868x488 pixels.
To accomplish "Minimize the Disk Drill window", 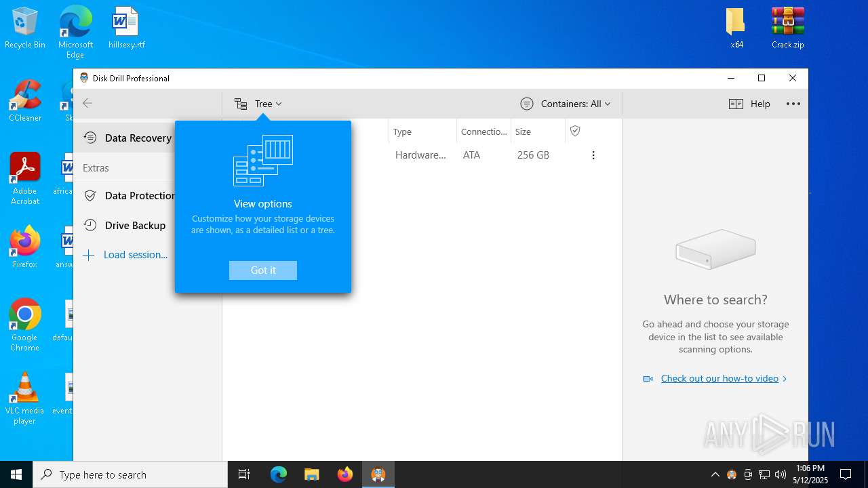I will [x=731, y=78].
